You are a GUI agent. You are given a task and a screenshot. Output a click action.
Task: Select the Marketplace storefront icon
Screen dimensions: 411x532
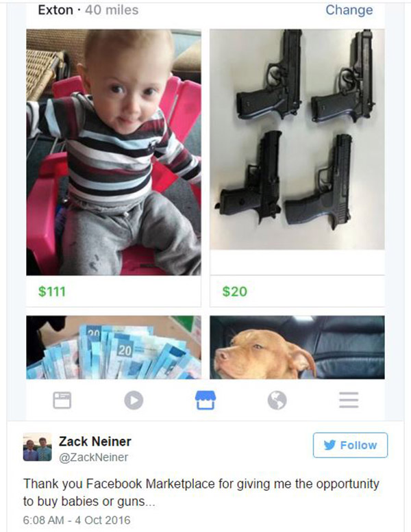(x=206, y=400)
